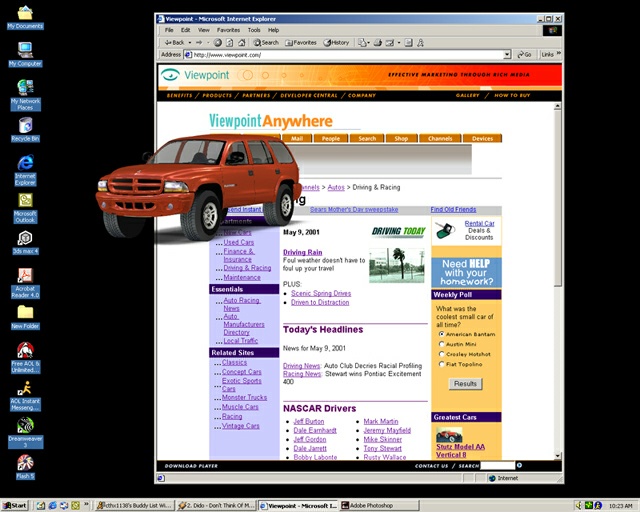
Task: Click the vertical scrollbar down arrow
Action: pyautogui.click(x=558, y=456)
